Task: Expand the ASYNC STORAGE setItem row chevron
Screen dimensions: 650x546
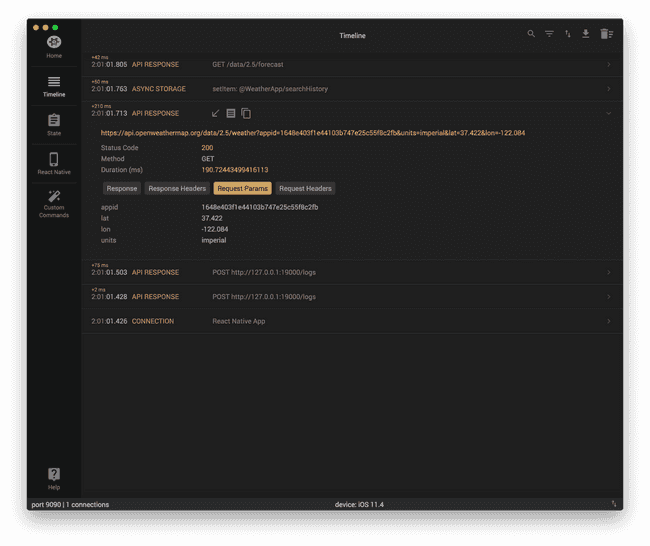Action: (x=609, y=89)
